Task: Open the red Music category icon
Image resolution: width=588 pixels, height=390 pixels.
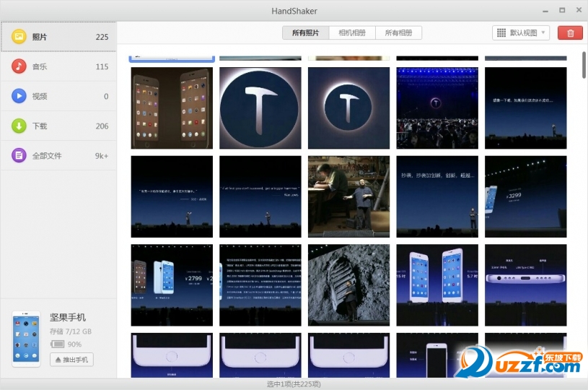Action: click(x=19, y=66)
